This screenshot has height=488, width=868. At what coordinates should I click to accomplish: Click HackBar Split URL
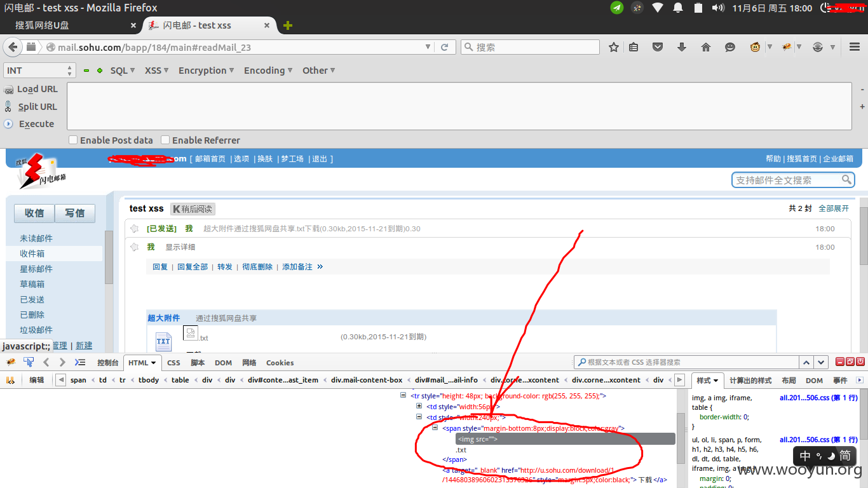pos(31,107)
